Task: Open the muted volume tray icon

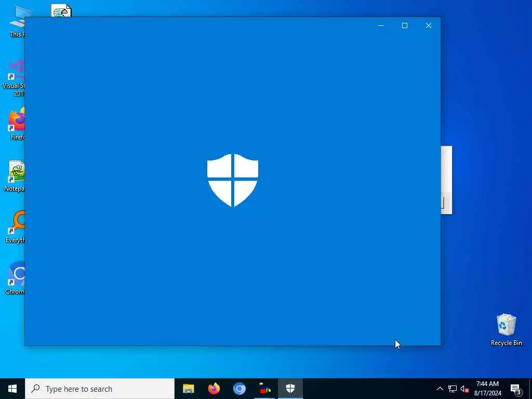Action: [464, 389]
